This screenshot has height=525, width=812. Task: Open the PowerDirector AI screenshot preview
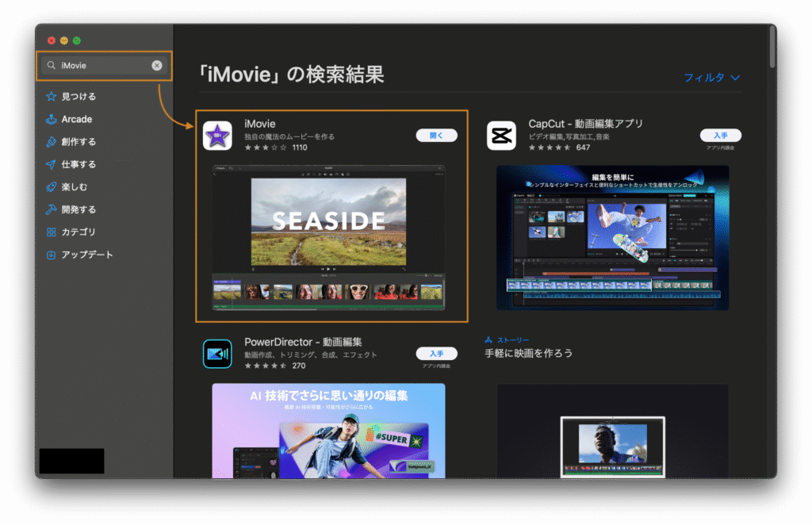pos(329,431)
